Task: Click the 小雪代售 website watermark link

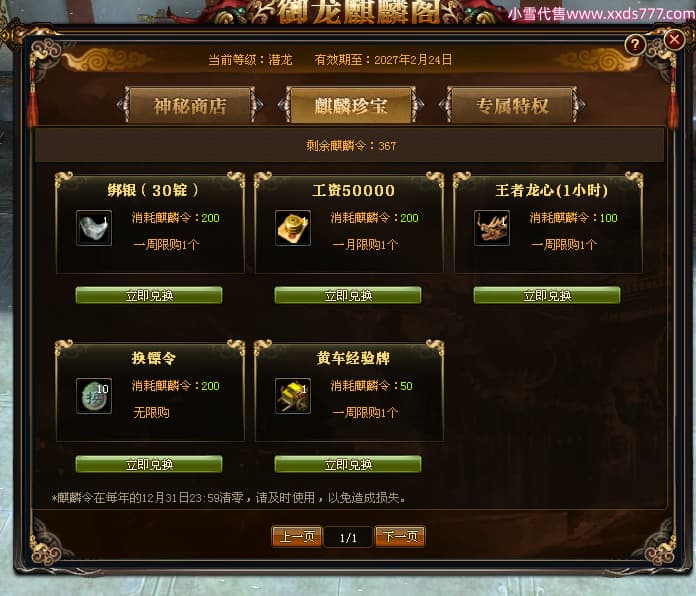Action: (x=601, y=14)
